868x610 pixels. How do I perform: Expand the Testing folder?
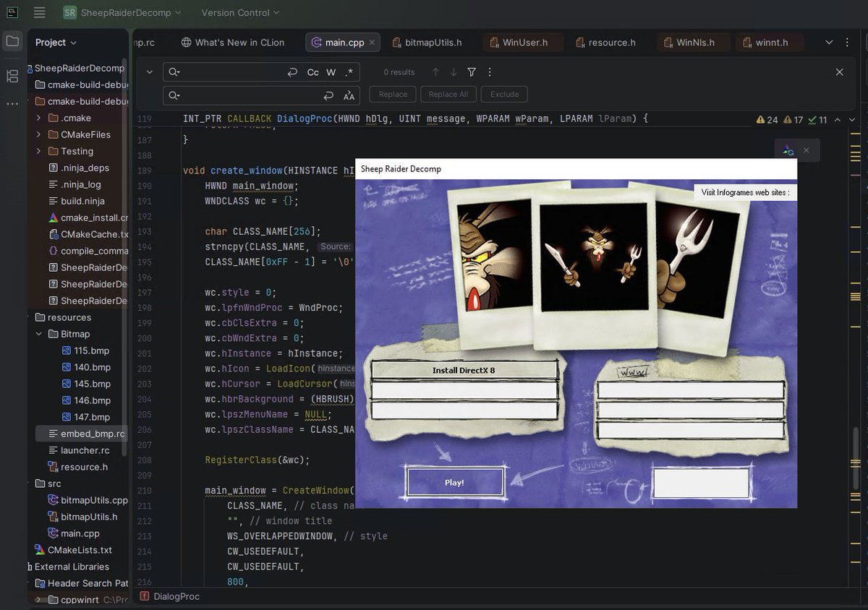[38, 151]
